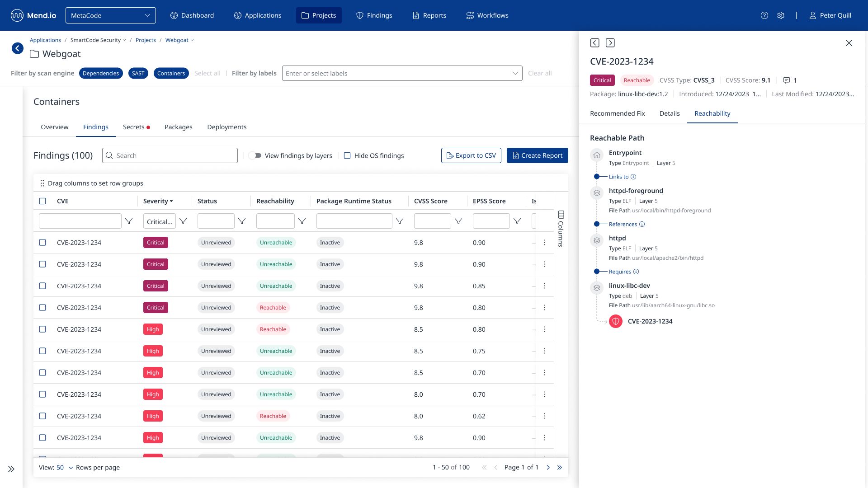Screen dimensions: 868x488
Task: Click the info icon next to Links to
Action: tap(633, 177)
